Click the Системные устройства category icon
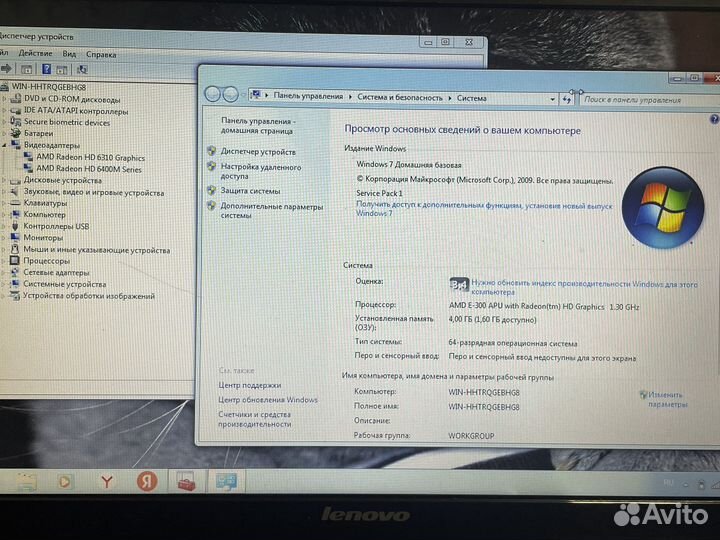Screen dimensions: 720x540 [15, 284]
